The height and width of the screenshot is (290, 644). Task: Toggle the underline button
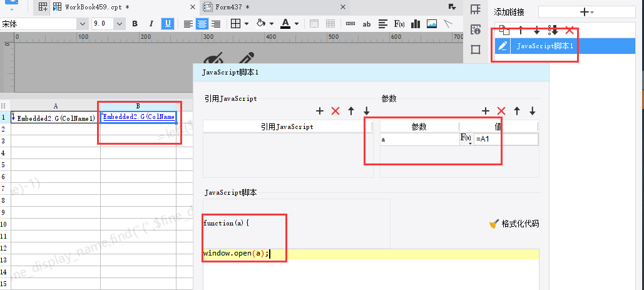[167, 24]
